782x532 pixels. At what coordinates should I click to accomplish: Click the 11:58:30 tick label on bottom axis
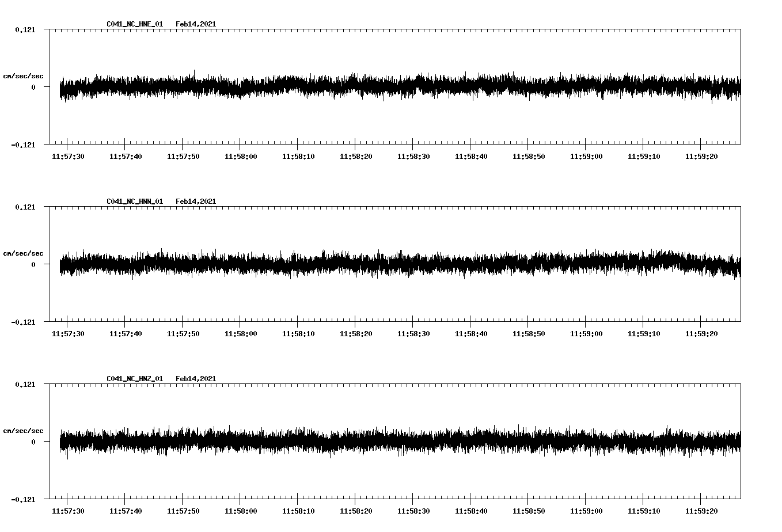[x=415, y=510]
